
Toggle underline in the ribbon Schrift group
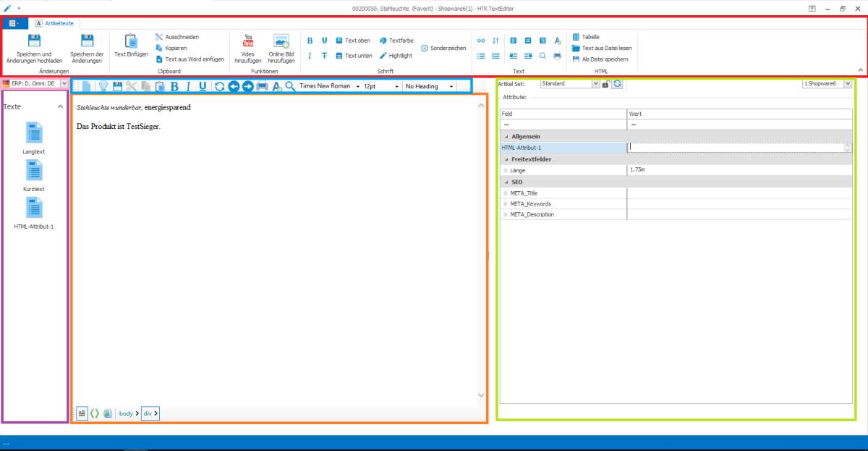point(324,41)
